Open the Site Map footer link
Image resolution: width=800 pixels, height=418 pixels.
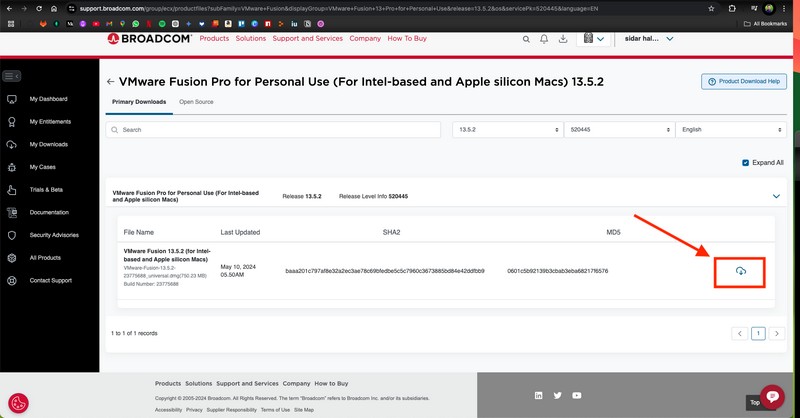pyautogui.click(x=304, y=410)
